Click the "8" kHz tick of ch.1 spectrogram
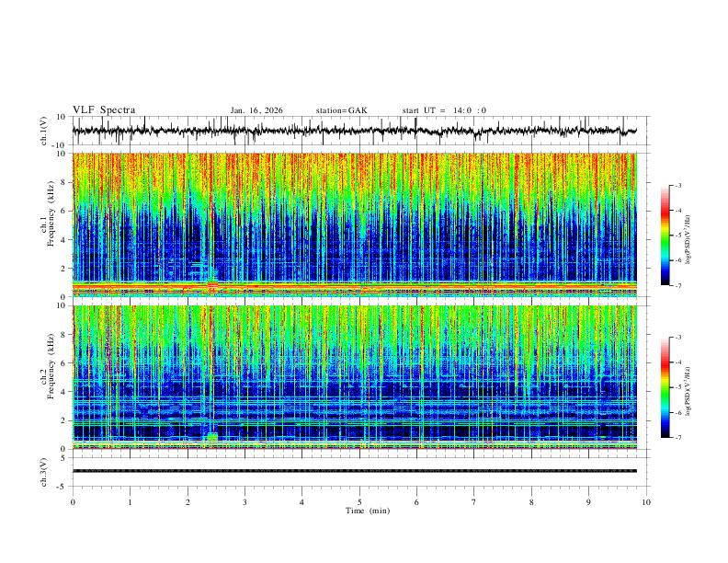This screenshot has width=728, height=563. pos(63,182)
